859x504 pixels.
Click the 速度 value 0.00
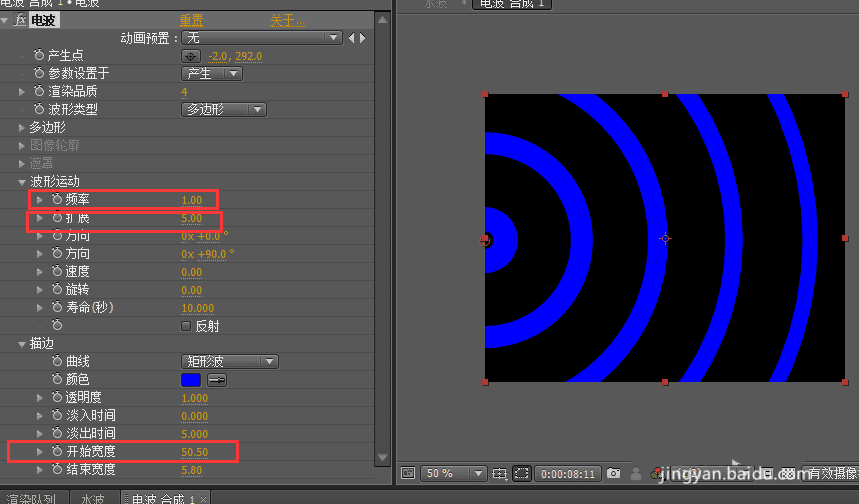[x=192, y=272]
